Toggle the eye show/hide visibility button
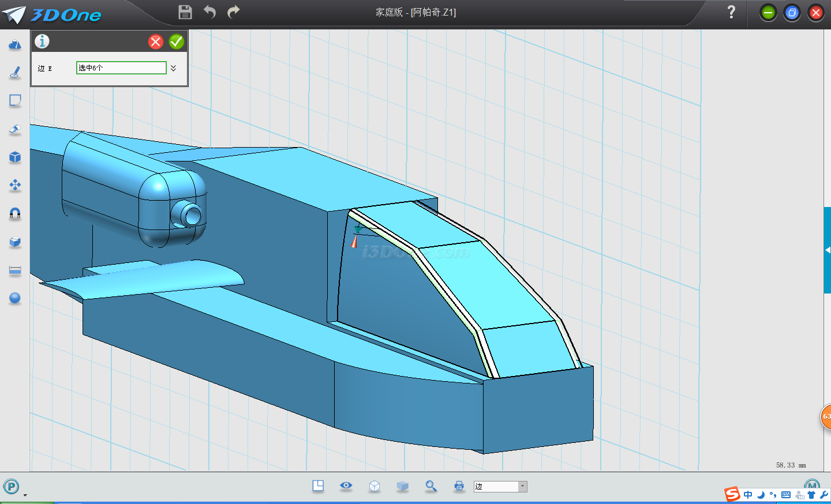Screen dimensions: 831x504 [346, 486]
